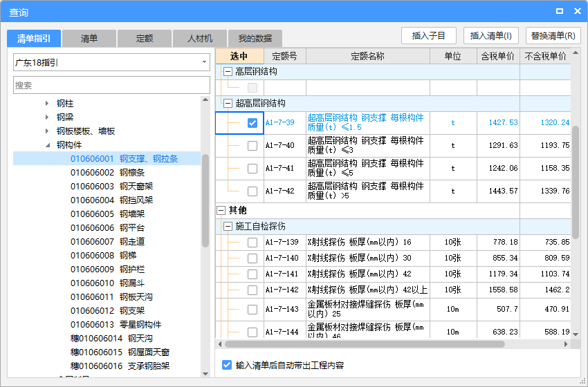This screenshot has width=588, height=387.
Task: Select 010606007 钢走道
Action: point(108,242)
